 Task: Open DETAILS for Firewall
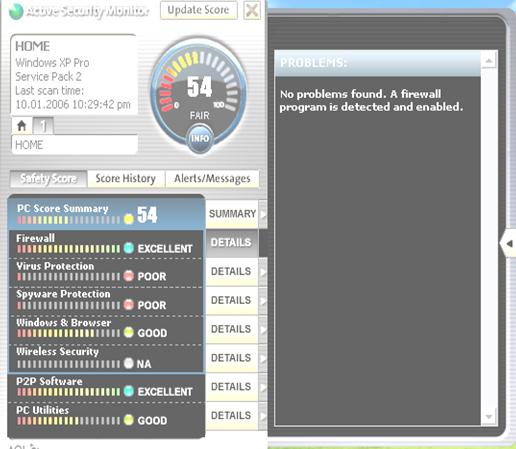pos(231,243)
